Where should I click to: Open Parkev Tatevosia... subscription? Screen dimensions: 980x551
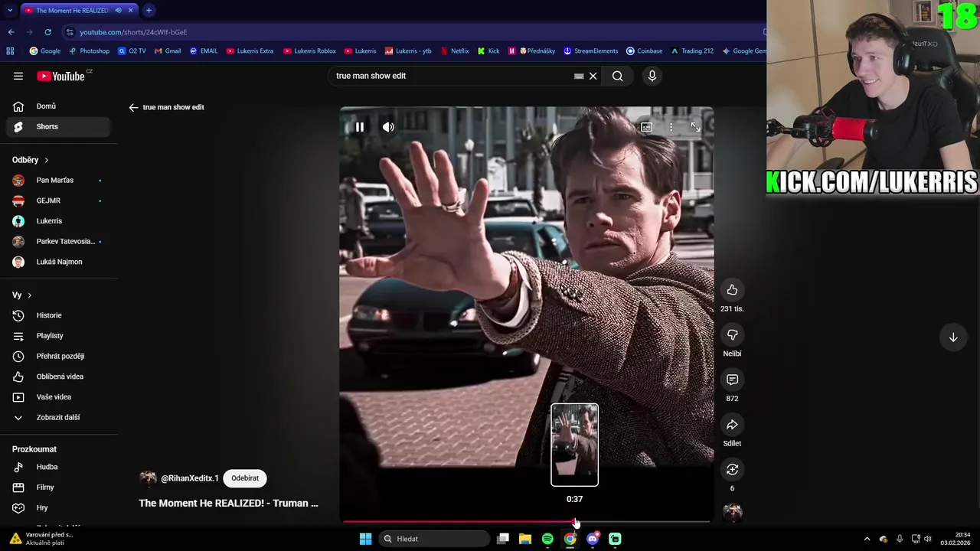pos(58,241)
